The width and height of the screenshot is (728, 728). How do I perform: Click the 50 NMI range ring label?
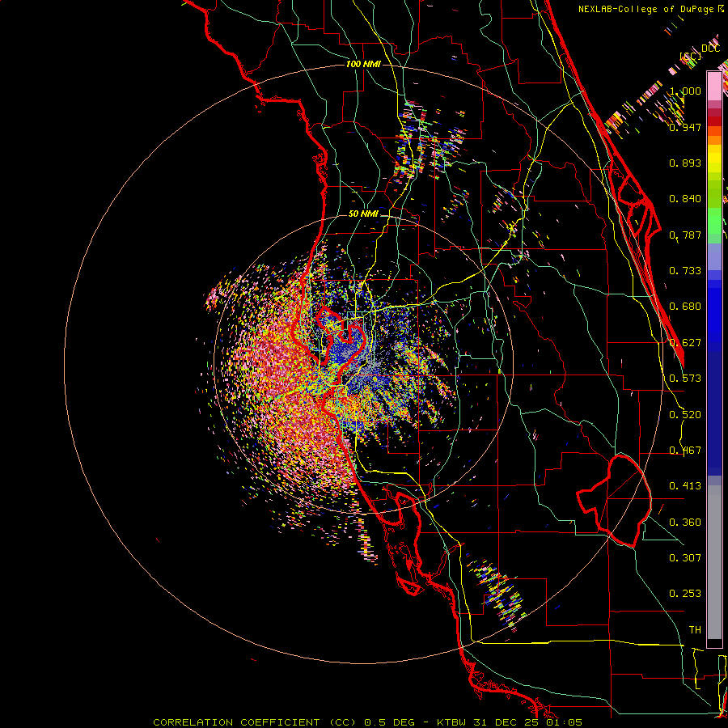point(363,214)
